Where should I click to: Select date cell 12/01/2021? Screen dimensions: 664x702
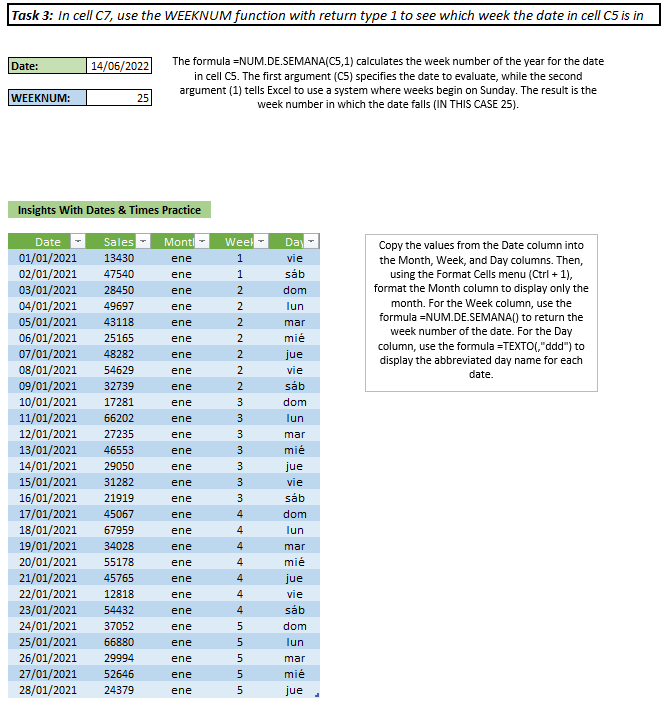pos(47,434)
